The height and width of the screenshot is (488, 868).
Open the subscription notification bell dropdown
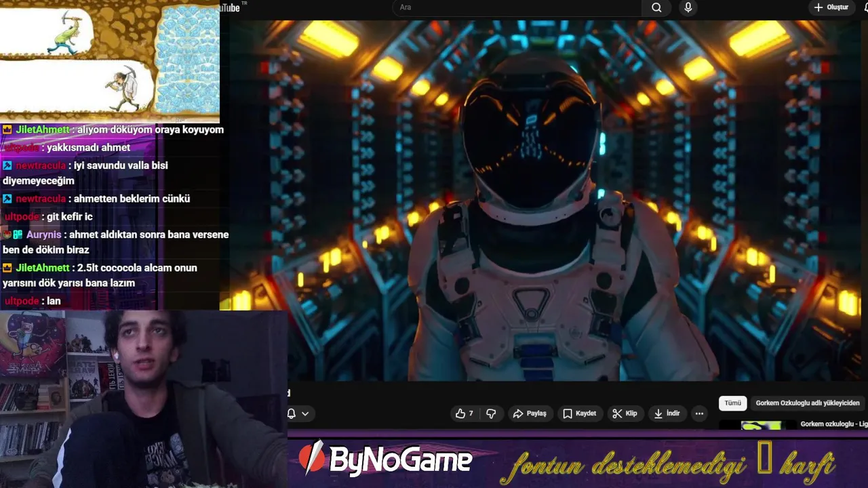298,413
